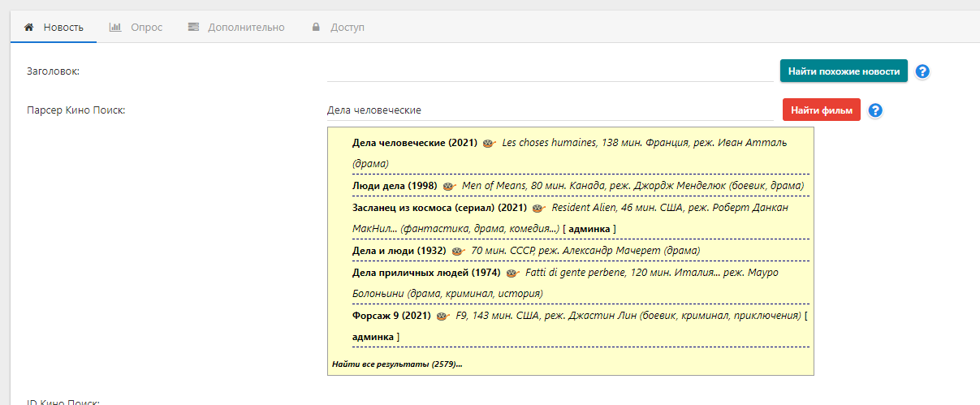Image resolution: width=980 pixels, height=405 pixels.
Task: Click the Найти похожие новости button
Action: [844, 71]
